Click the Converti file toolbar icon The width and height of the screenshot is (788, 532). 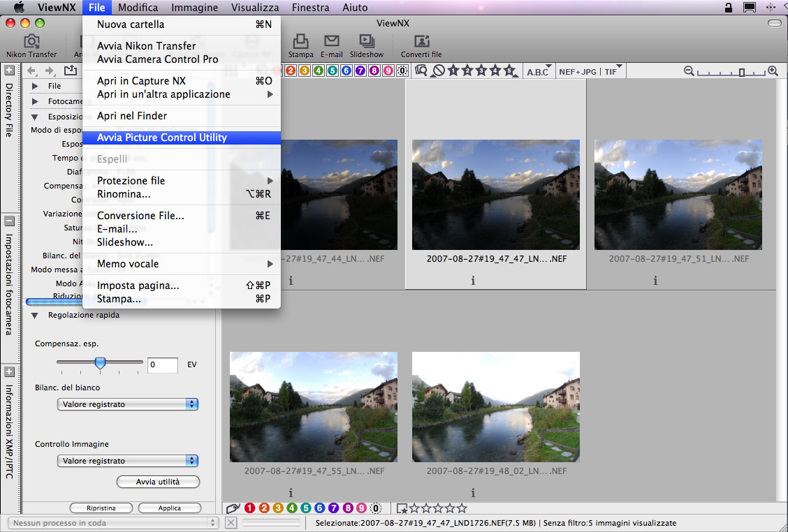[x=421, y=45]
